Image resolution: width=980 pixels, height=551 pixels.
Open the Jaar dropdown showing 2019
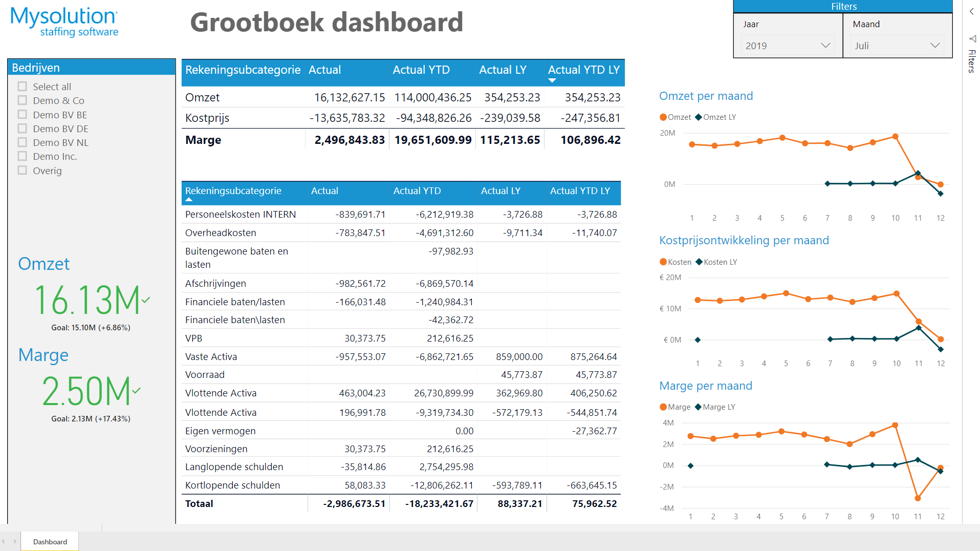coord(787,46)
